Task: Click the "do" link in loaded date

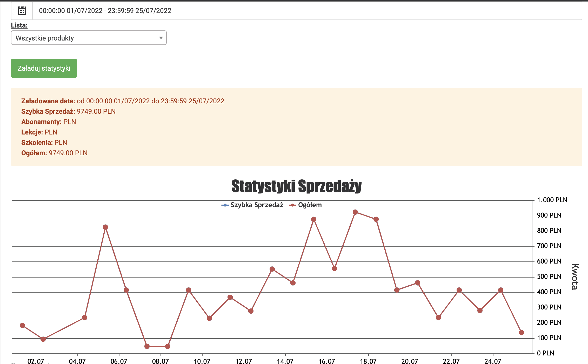Action: tap(155, 101)
